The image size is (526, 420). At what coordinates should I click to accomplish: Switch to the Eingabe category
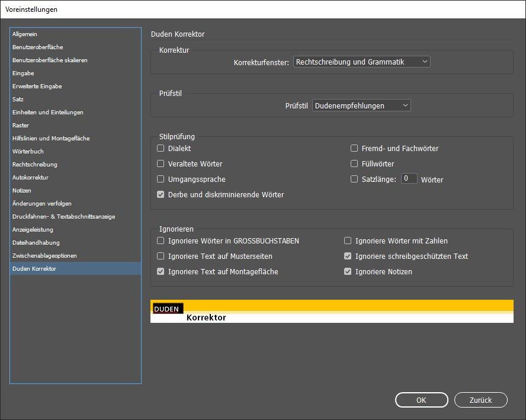75,73
